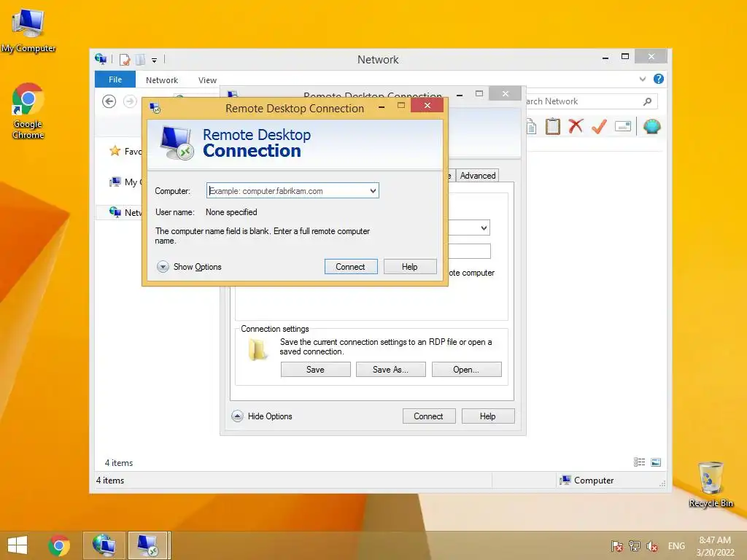747x560 pixels.
Task: Open Google Chrome desktop shortcut
Action: click(28, 111)
